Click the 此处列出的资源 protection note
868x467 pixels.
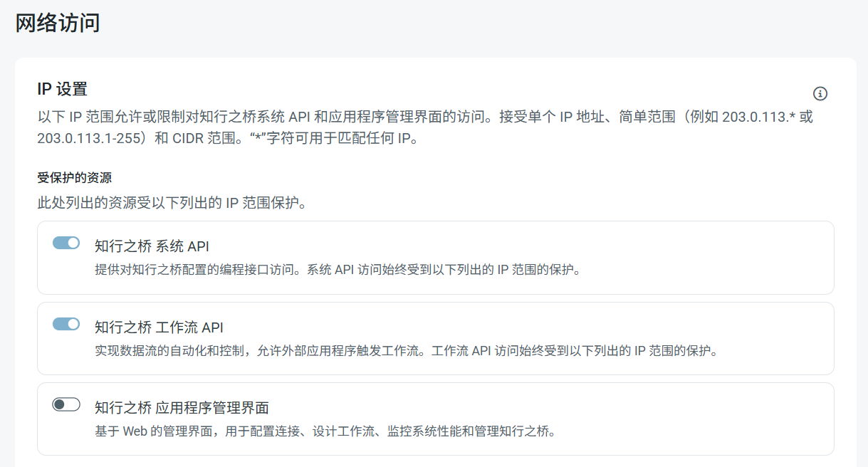tap(172, 202)
